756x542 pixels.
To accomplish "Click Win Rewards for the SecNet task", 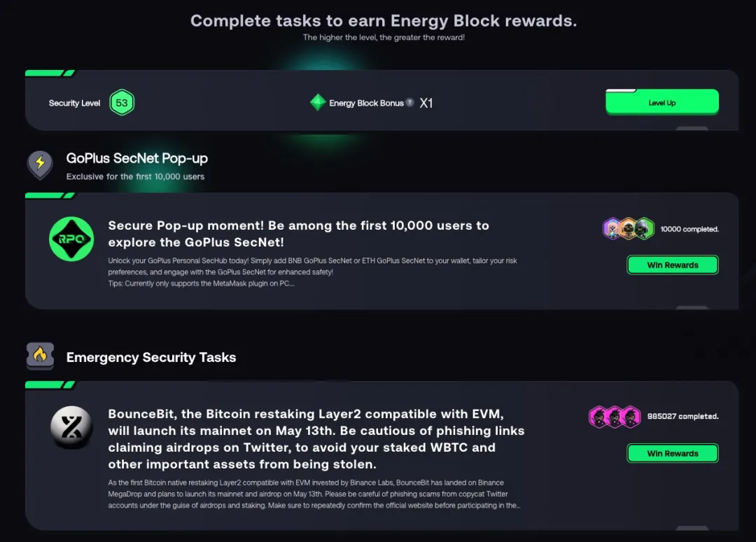I will [x=672, y=265].
